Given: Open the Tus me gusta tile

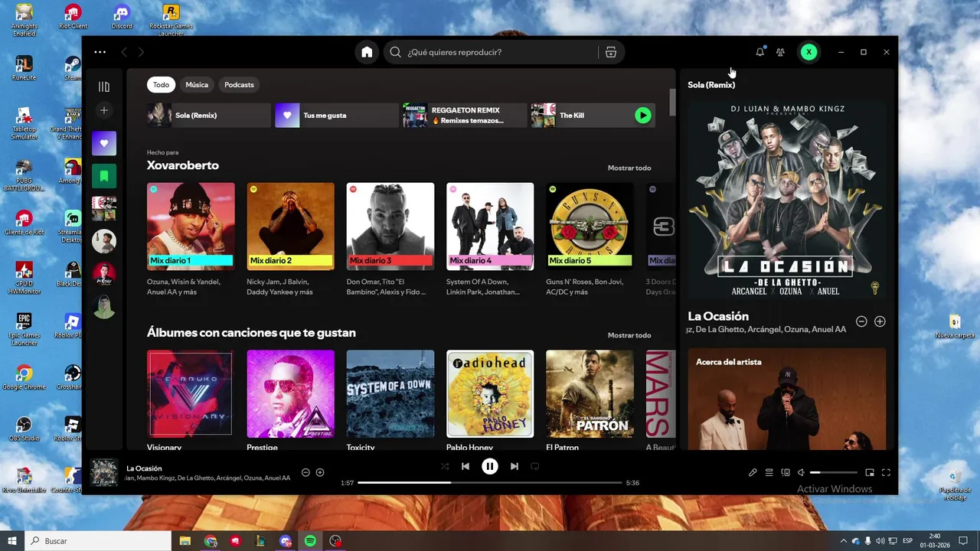Looking at the screenshot, I should pyautogui.click(x=337, y=116).
